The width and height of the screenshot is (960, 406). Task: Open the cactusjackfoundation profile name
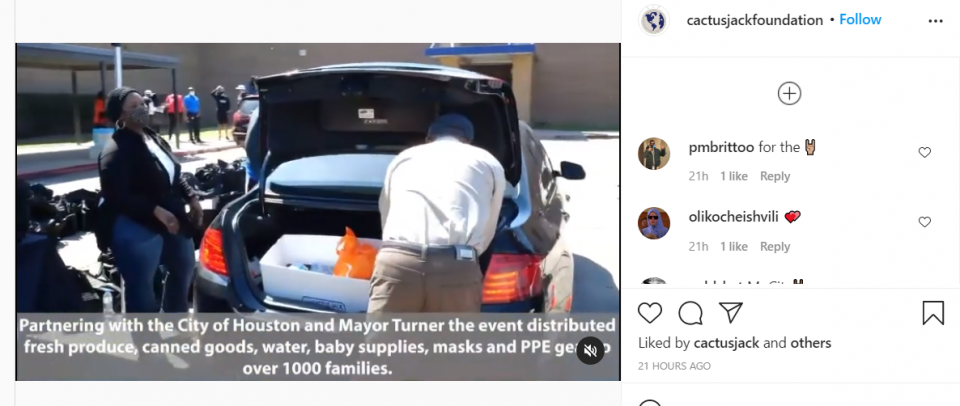point(755,20)
